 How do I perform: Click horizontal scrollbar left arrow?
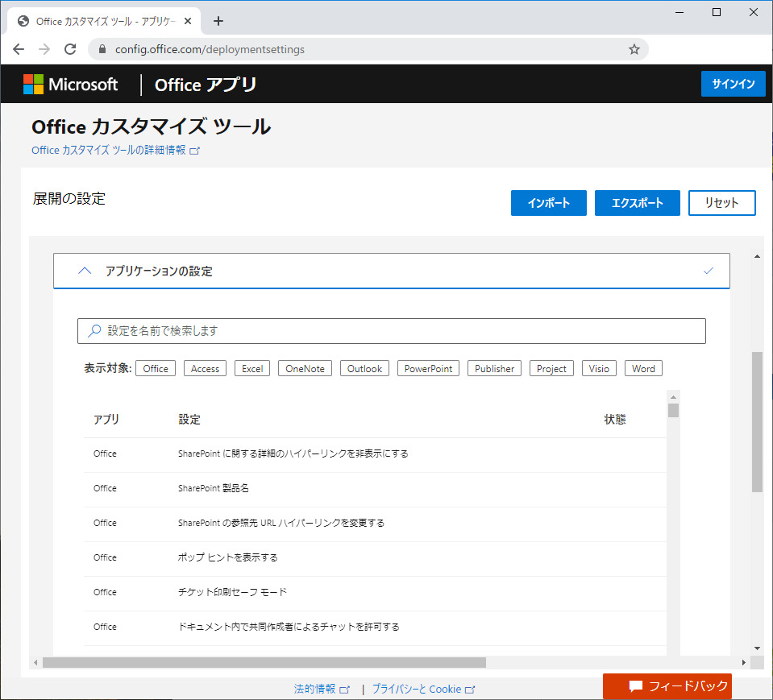pyautogui.click(x=35, y=663)
